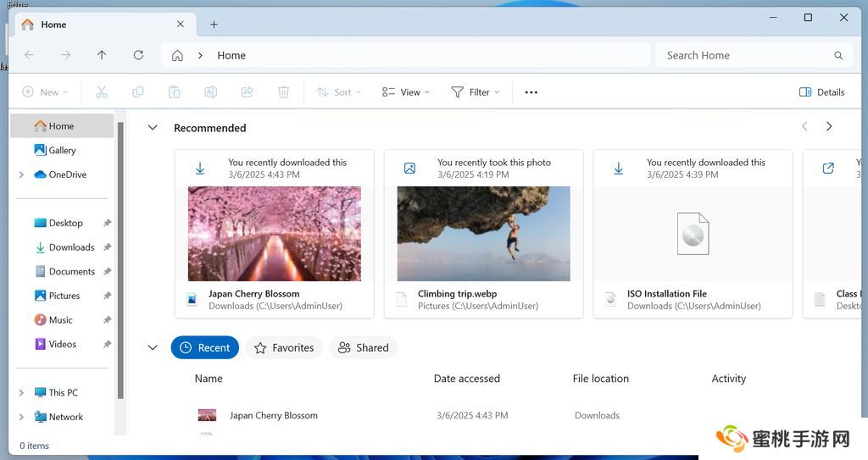
Task: Click the search magnifier icon
Action: [838, 56]
